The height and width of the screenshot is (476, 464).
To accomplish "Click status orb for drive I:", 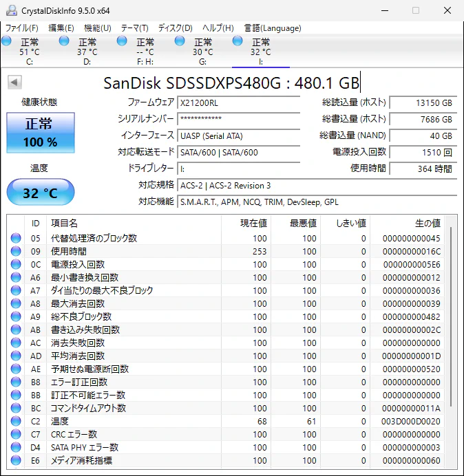I will click(x=238, y=41).
